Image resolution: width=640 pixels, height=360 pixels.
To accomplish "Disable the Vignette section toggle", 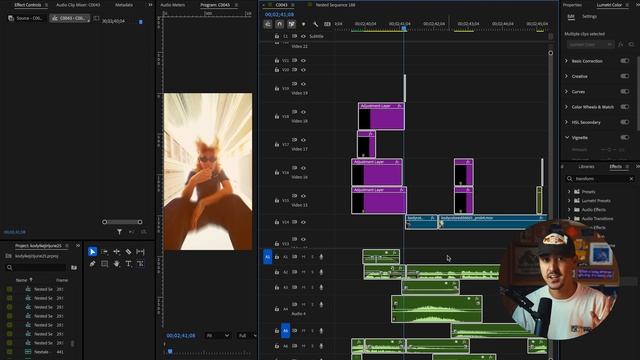I will pos(624,138).
